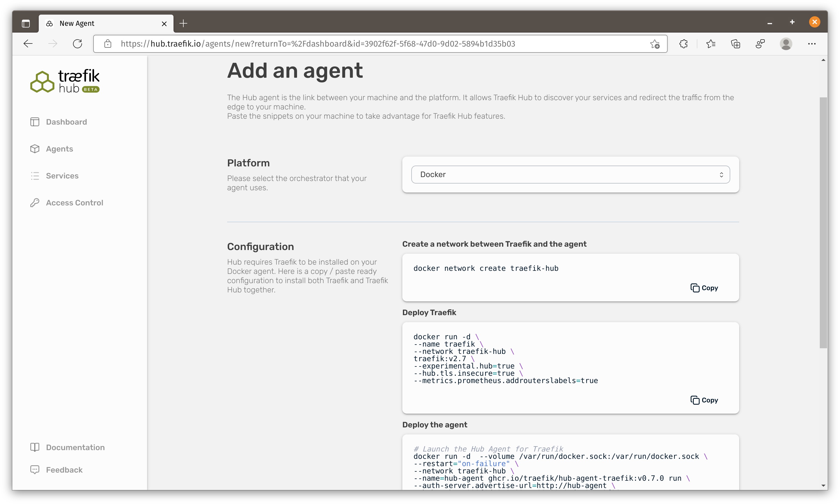Open the favorites list

click(711, 44)
